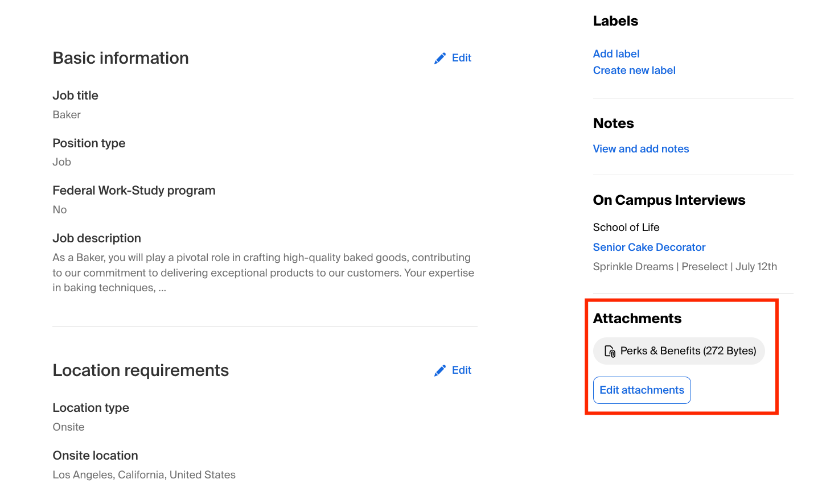Open the Perks & Benefits attachment
822x504 pixels.
[x=688, y=351]
